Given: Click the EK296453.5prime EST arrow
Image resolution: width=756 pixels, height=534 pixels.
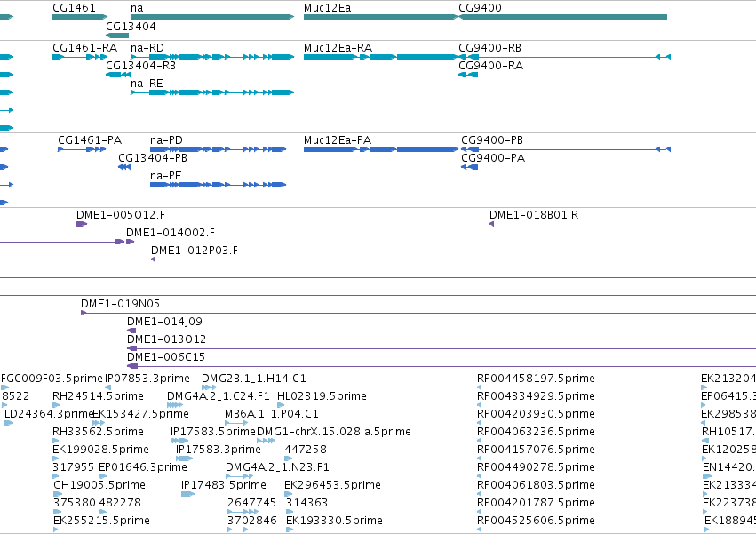Looking at the screenshot, I should tap(289, 494).
